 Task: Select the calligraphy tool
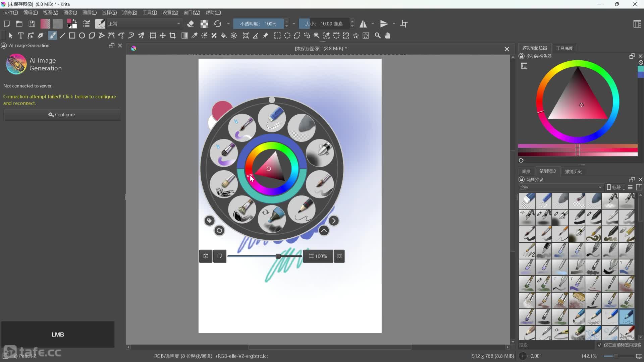click(x=41, y=36)
